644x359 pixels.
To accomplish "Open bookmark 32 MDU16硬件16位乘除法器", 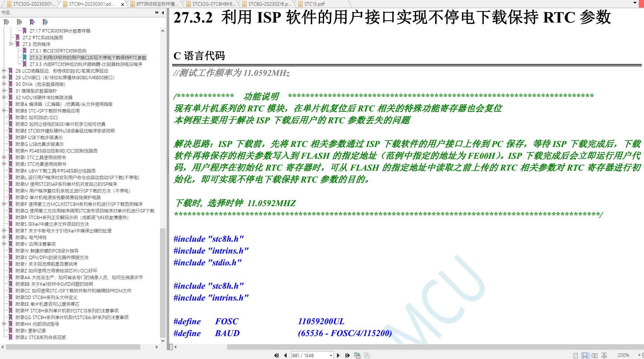I will click(x=44, y=97).
